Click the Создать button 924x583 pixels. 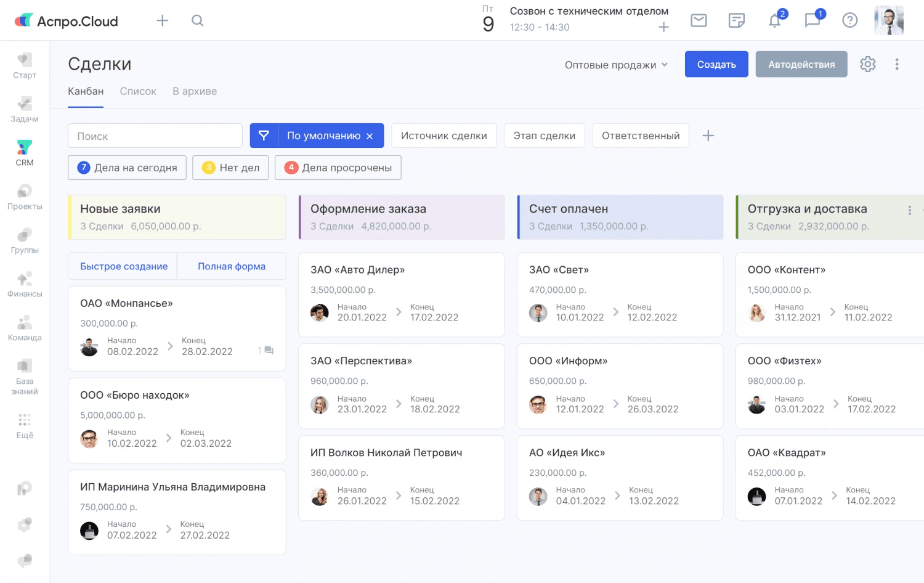coord(716,64)
